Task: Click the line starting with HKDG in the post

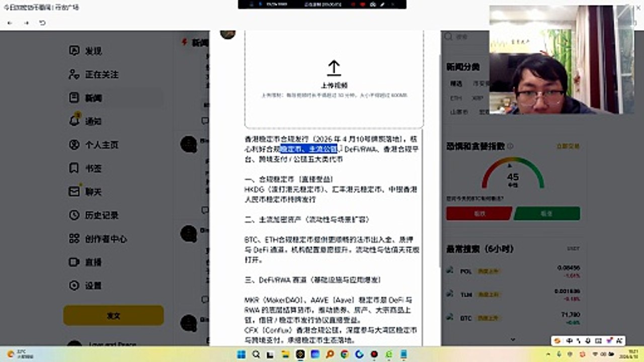Action: pos(331,190)
